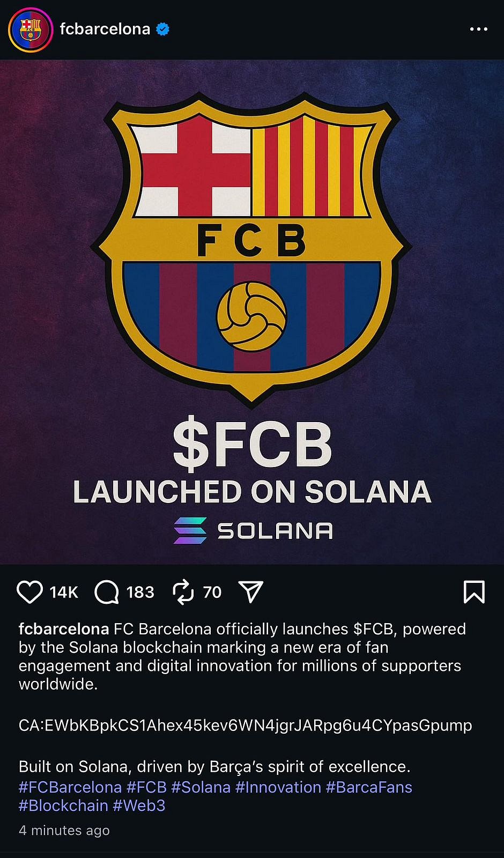Image resolution: width=504 pixels, height=858 pixels.
Task: Share the post with the paper plane icon
Action: click(250, 592)
